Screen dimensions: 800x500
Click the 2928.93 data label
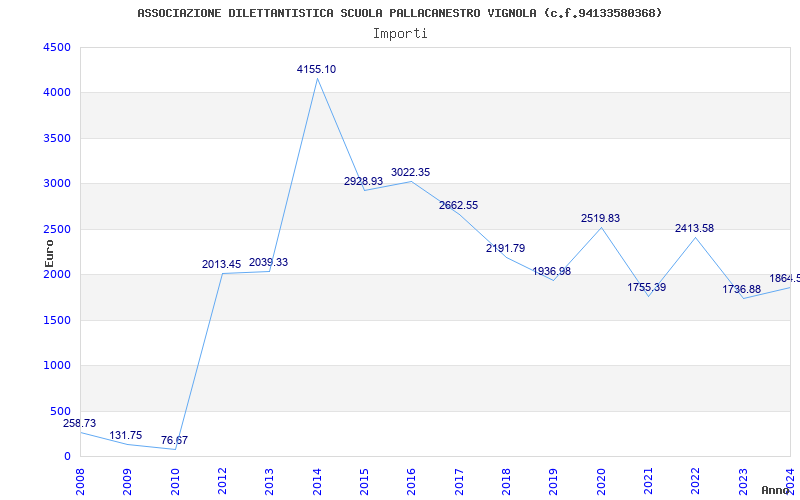click(363, 181)
